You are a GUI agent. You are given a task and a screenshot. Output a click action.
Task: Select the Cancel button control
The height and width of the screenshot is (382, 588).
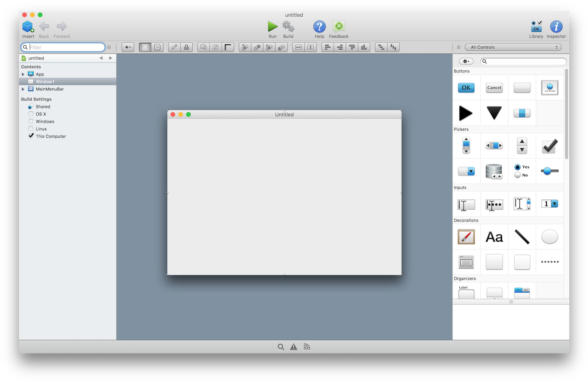(x=494, y=88)
